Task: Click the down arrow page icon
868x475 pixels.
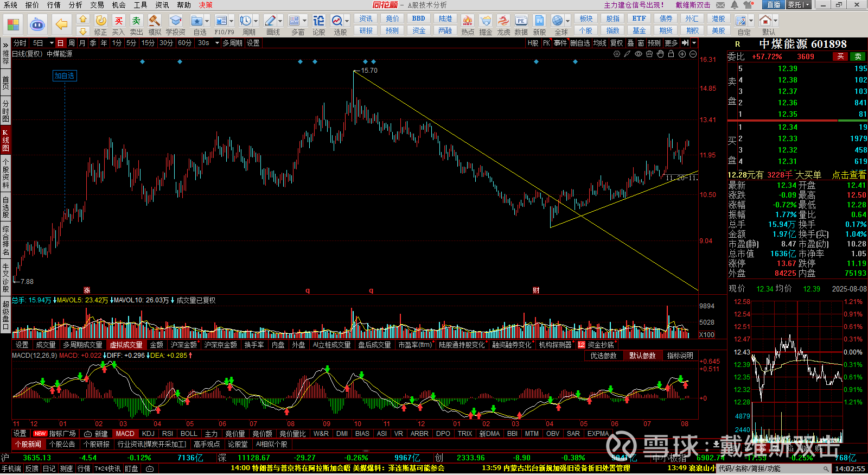Action: (82, 31)
